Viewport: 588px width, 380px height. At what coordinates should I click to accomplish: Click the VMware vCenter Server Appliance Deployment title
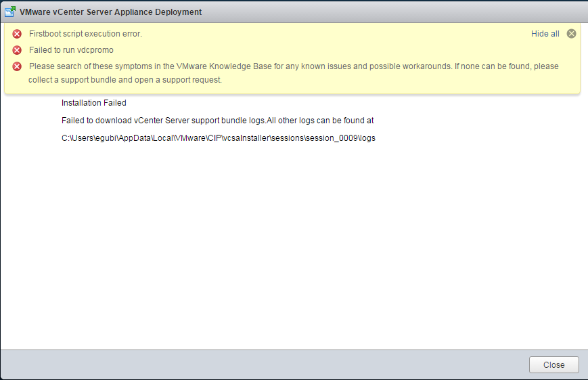(x=110, y=12)
